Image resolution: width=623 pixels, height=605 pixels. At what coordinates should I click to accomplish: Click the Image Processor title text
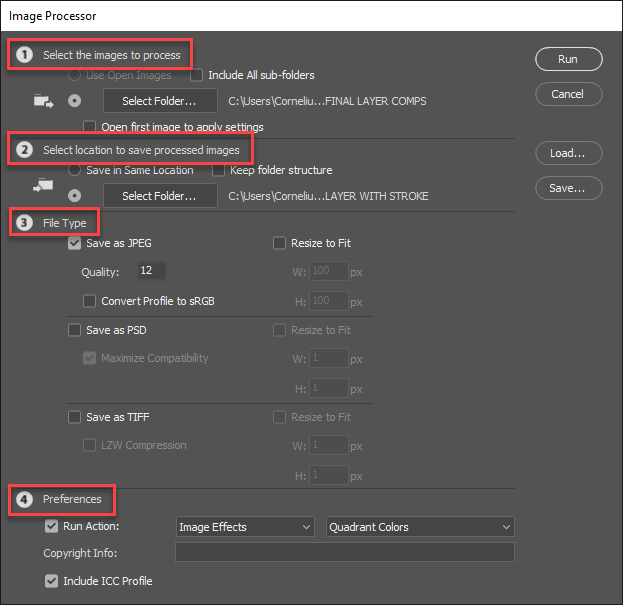(52, 16)
